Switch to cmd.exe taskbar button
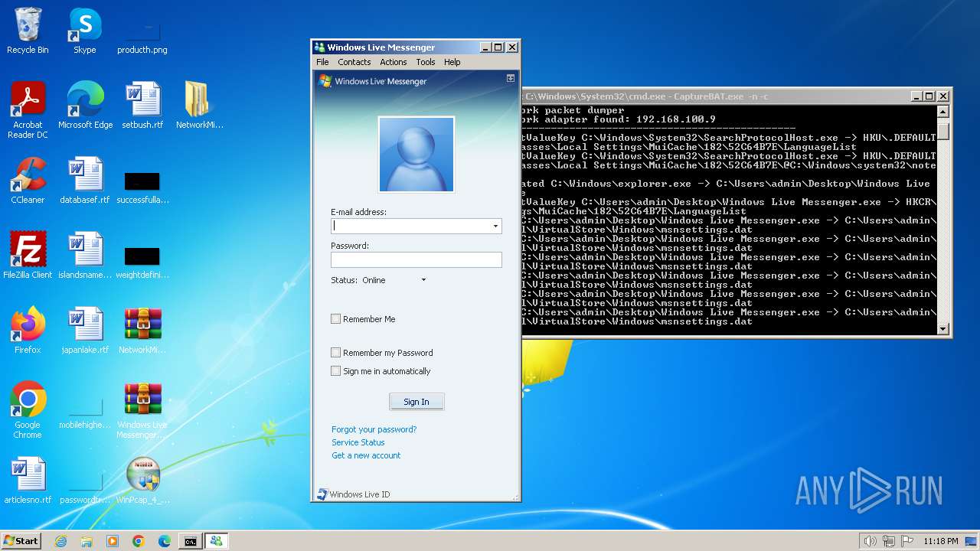The width and height of the screenshot is (980, 551). click(190, 541)
